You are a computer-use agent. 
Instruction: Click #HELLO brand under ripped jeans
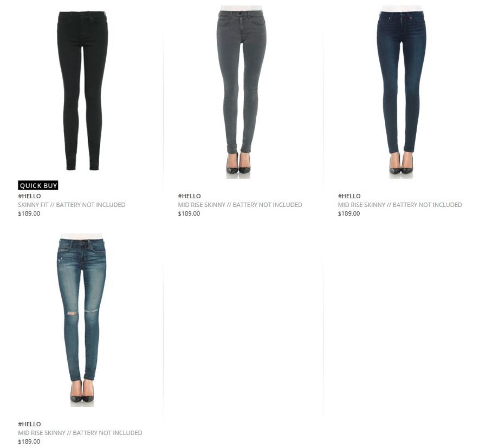click(x=30, y=424)
